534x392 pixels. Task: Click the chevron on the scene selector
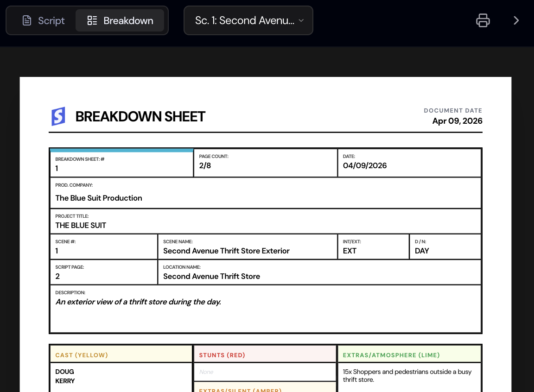click(x=301, y=20)
